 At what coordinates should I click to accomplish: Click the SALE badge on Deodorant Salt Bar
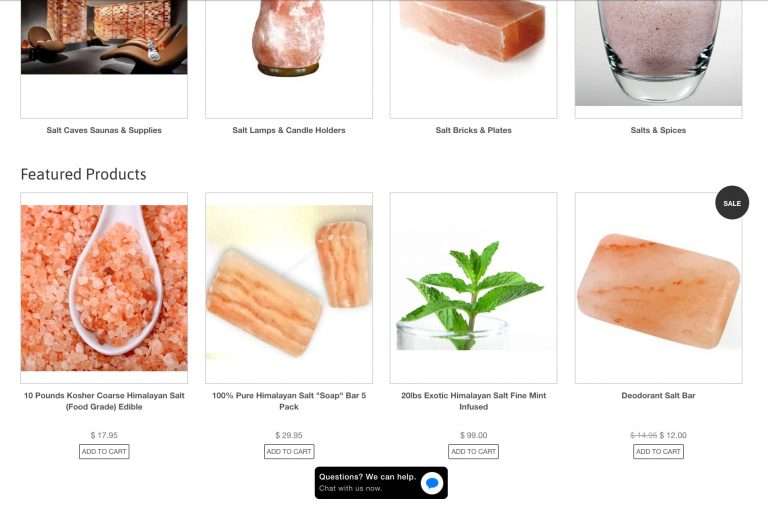point(732,203)
